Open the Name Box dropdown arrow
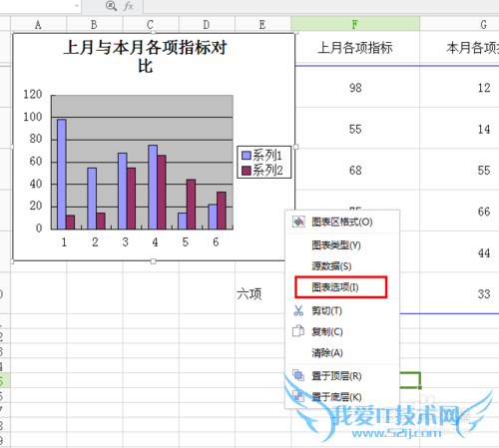 pyautogui.click(x=77, y=6)
